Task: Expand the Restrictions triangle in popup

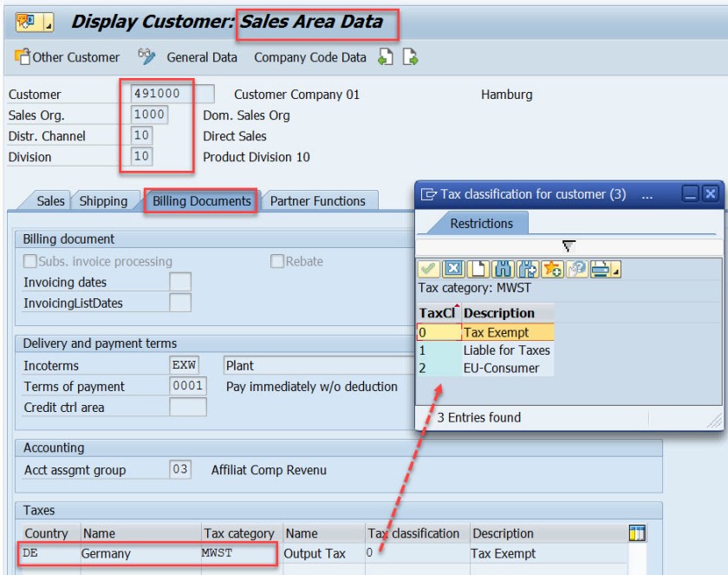Action: click(569, 246)
